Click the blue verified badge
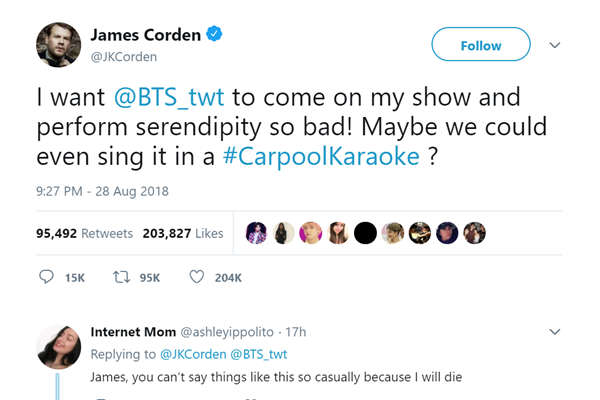Viewport: 600px width, 400px height. 215,35
